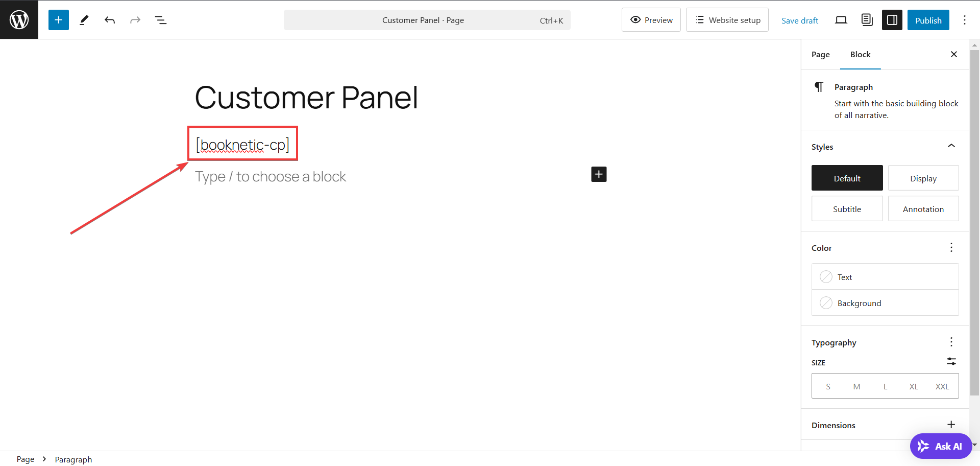This screenshot has width=980, height=466.
Task: Open the Ask AI assistant
Action: pos(941,446)
